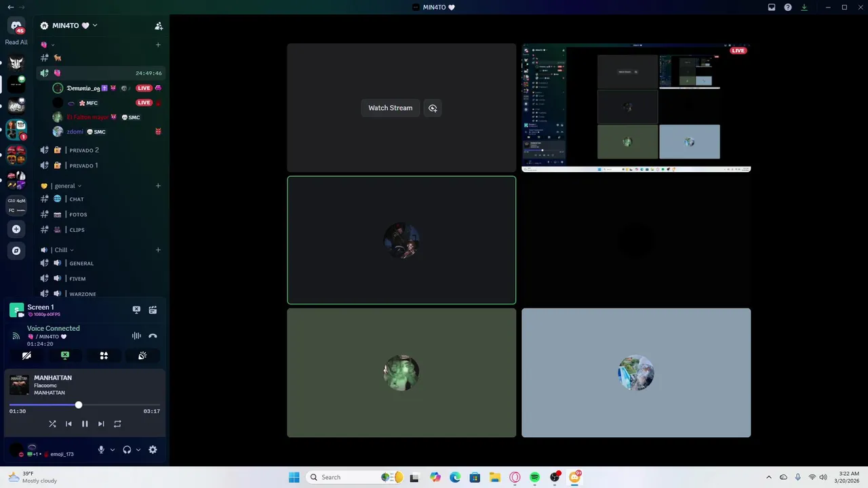This screenshot has height=488, width=868.
Task: Stop streaming Screen 1 via monitor X icon
Action: click(136, 310)
